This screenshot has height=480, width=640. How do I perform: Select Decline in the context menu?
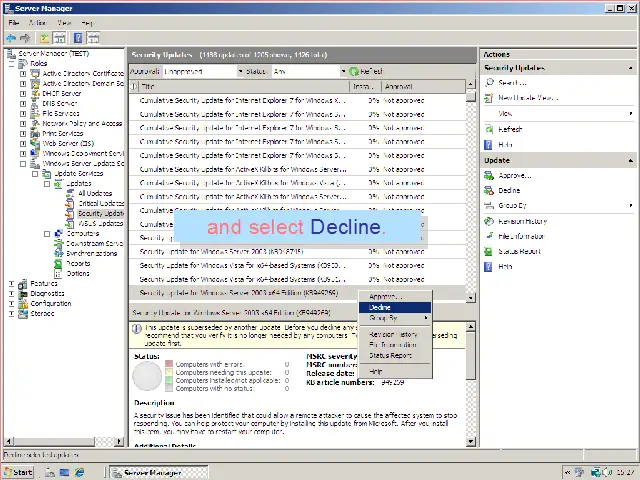(x=395, y=307)
